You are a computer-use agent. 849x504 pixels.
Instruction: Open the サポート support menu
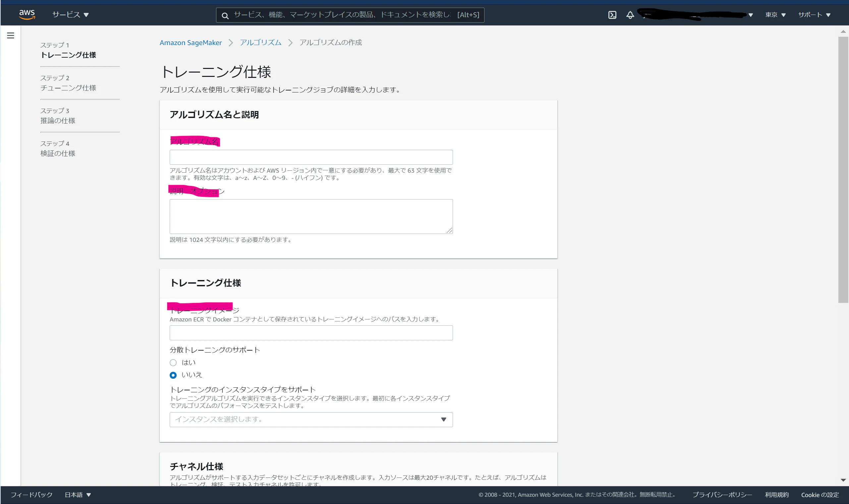814,15
